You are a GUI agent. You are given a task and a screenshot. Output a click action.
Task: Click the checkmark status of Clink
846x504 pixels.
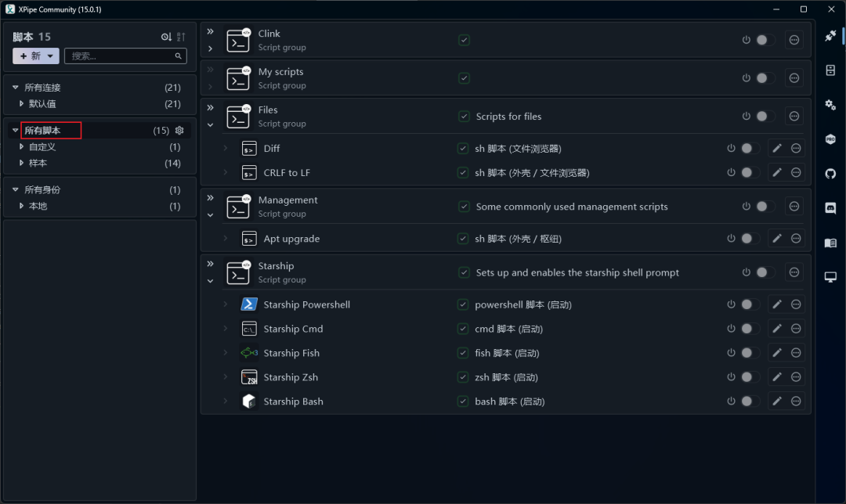coord(464,40)
